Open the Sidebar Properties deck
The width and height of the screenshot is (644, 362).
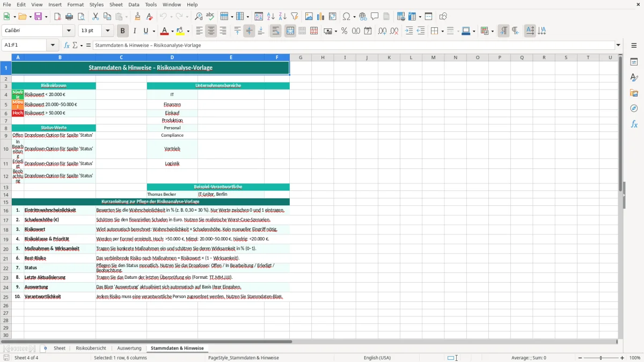[634, 62]
